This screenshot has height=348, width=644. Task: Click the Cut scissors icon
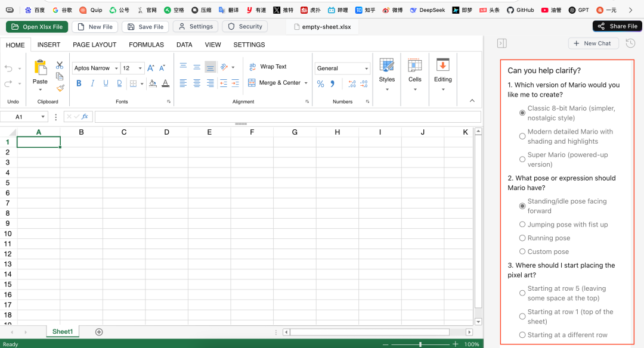pyautogui.click(x=60, y=65)
